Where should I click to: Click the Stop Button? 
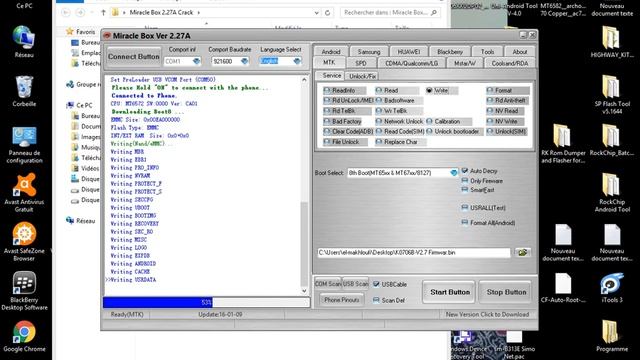coord(506,292)
